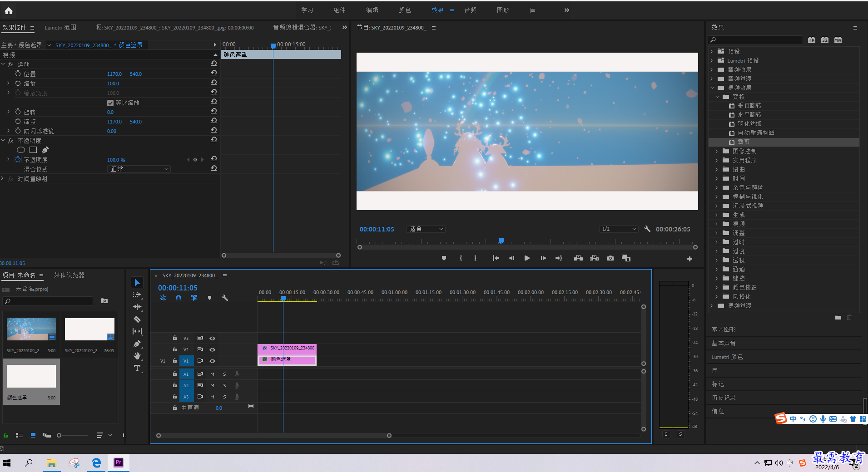Viewport: 868px width, 472px height.
Task: Expand the audio effects folder
Action: coord(712,69)
